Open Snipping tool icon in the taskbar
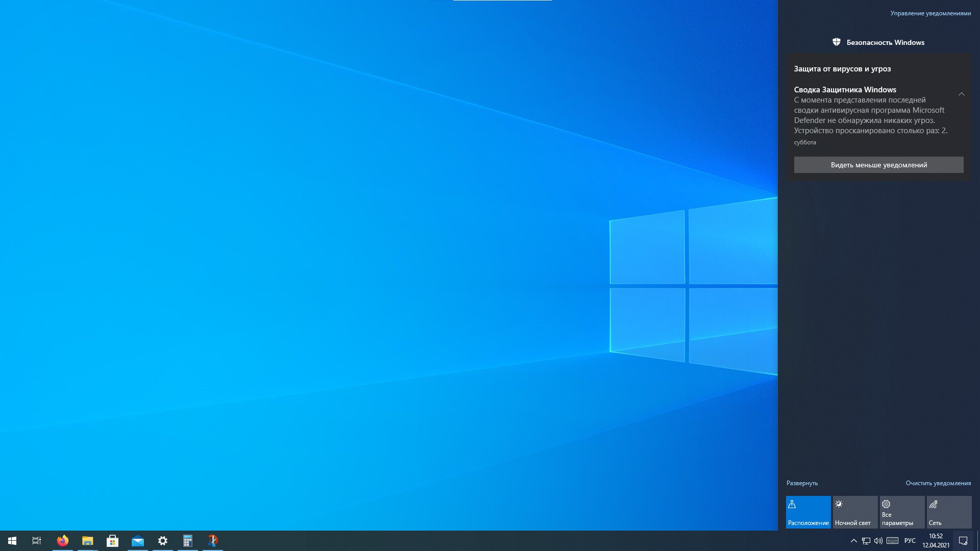 tap(213, 541)
